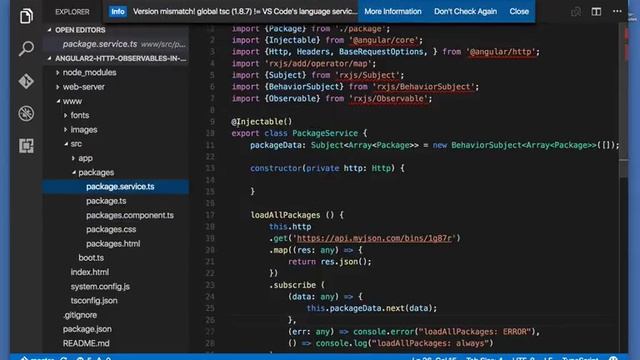
Task: Open the editor More Actions ellipsis
Action: pos(617,11)
